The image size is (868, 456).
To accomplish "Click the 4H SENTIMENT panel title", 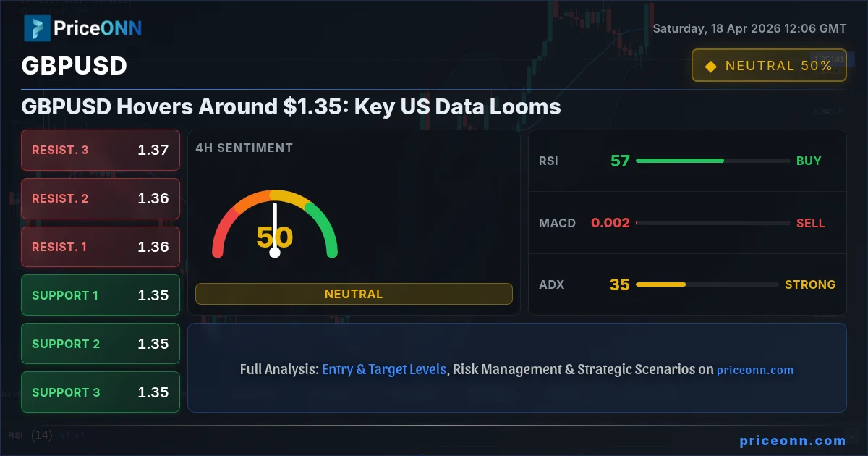I will [x=244, y=148].
